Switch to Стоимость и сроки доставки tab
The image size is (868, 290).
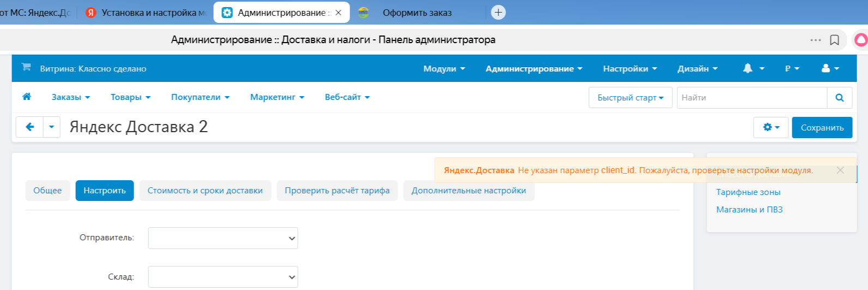205,191
